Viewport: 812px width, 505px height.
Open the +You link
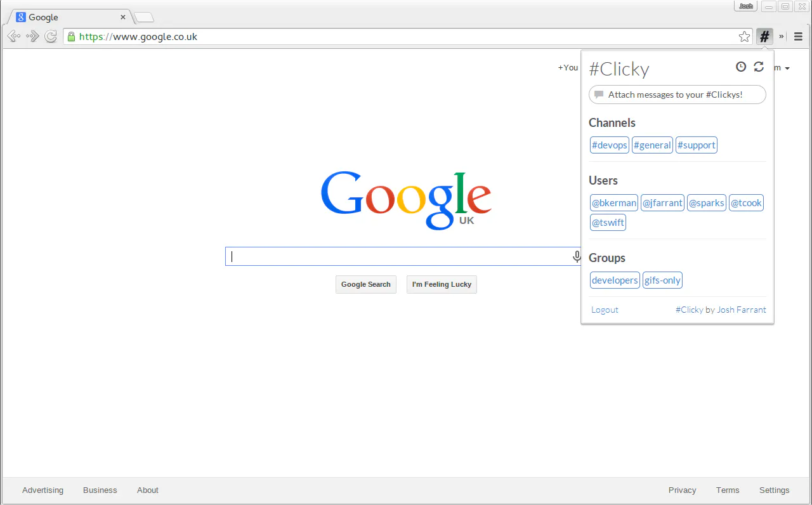coord(568,67)
